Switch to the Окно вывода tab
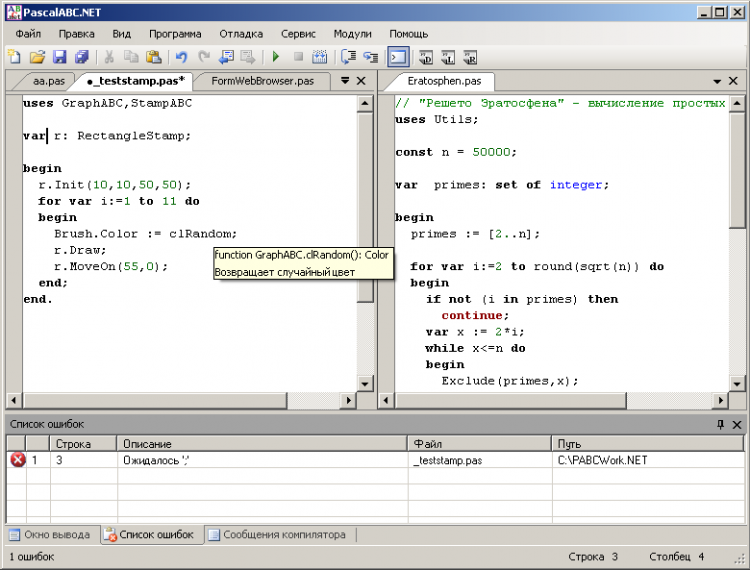The height and width of the screenshot is (570, 750). click(x=50, y=535)
